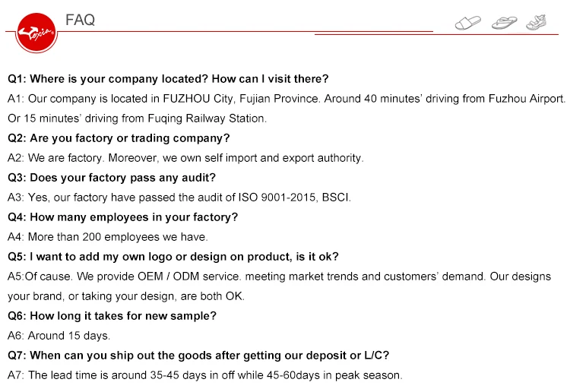Select Q3 about factory audit
The height and width of the screenshot is (392, 570).
[112, 178]
